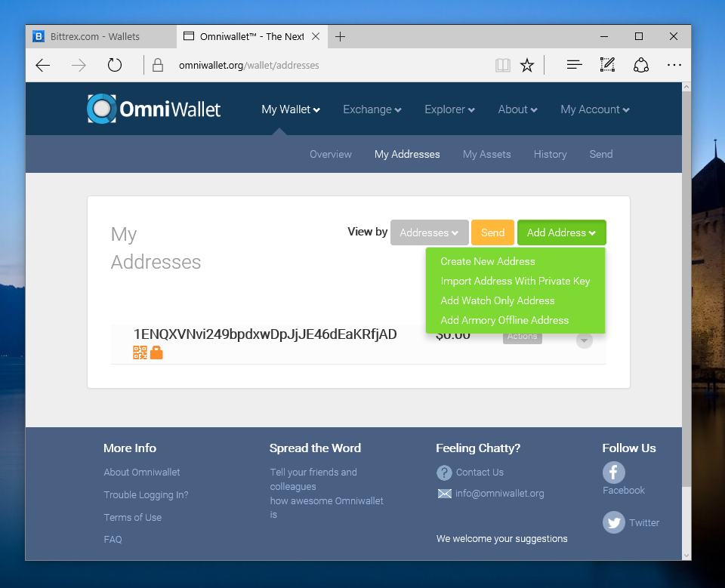Add page to favorites with star icon
This screenshot has width=725, height=588.
click(527, 65)
